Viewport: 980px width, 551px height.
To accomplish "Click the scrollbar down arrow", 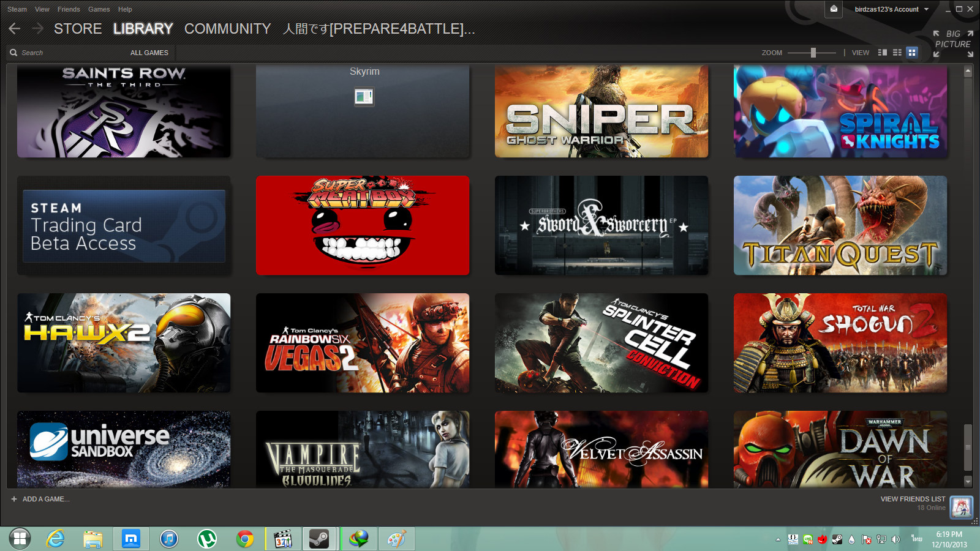I will pos(968,482).
